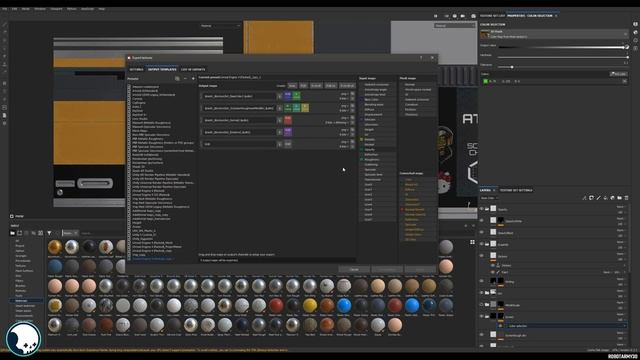The height and width of the screenshot is (360, 640).
Task: Click the Add effect icon in the Layers toolbar
Action: [584, 198]
